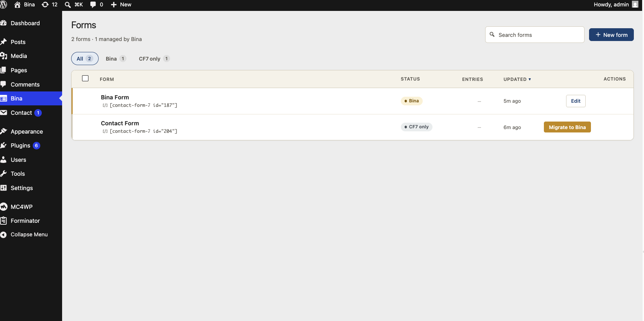Screen dimensions: 644x321
Task: Edit the Bina Form
Action: [x=575, y=101]
